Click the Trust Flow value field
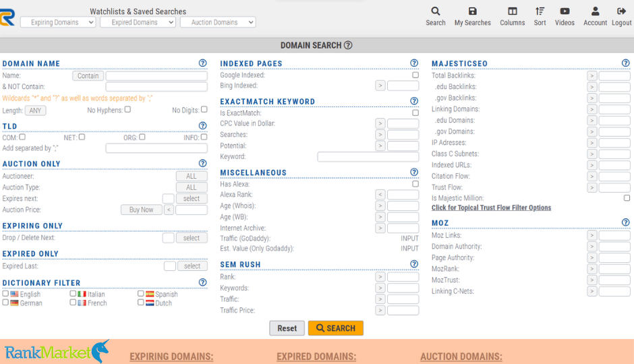 click(x=614, y=187)
